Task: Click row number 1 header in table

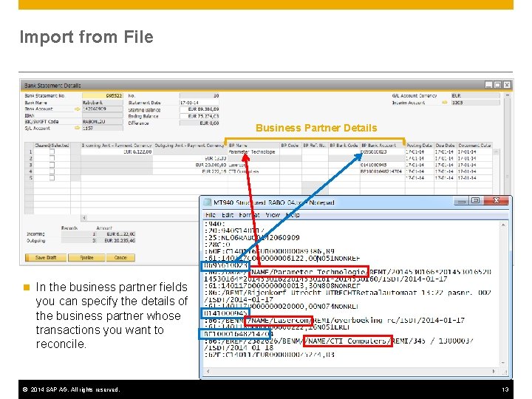Action: (x=30, y=151)
